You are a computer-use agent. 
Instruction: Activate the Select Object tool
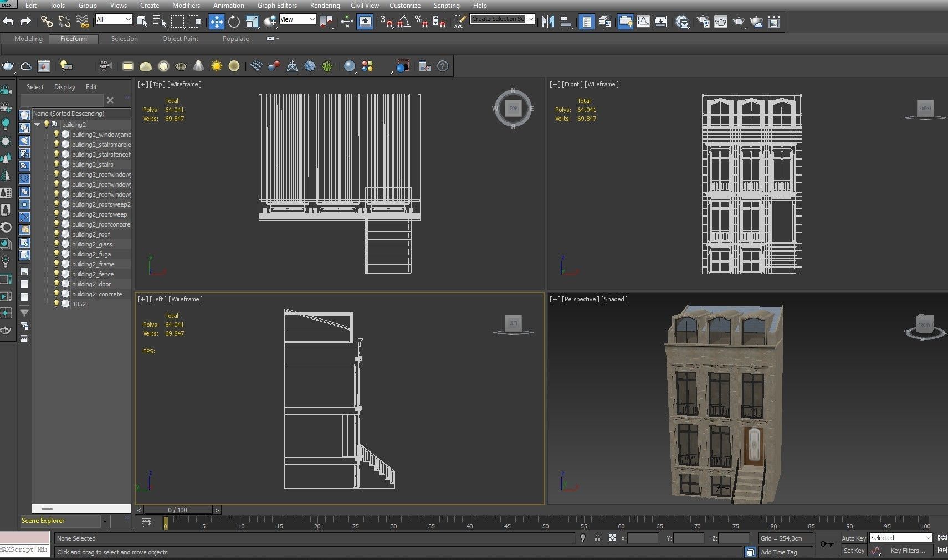(142, 22)
